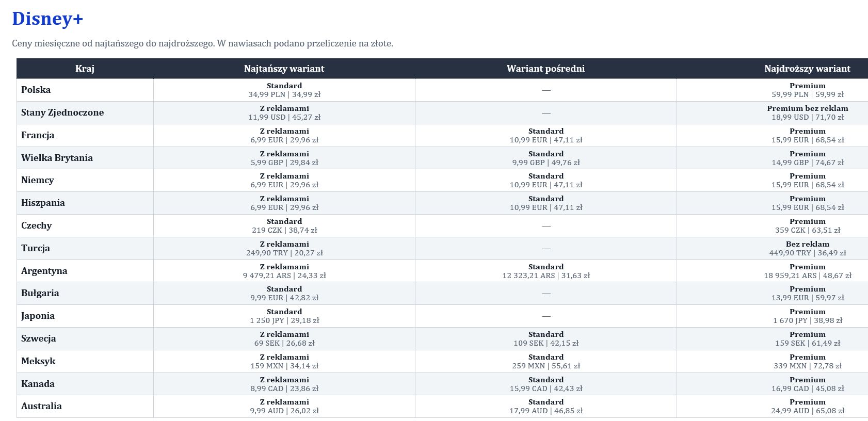Select the Polska row label
This screenshot has height=421, width=868.
(85, 90)
